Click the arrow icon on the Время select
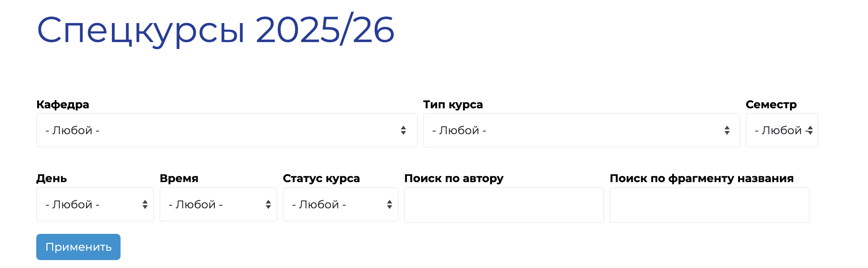 268,205
